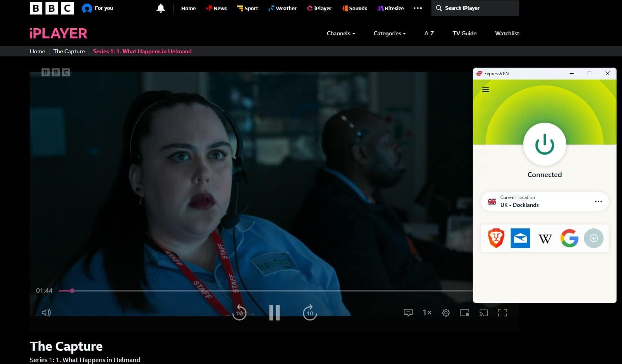The width and height of the screenshot is (622, 364).
Task: Open BBC Sounds link
Action: (354, 8)
